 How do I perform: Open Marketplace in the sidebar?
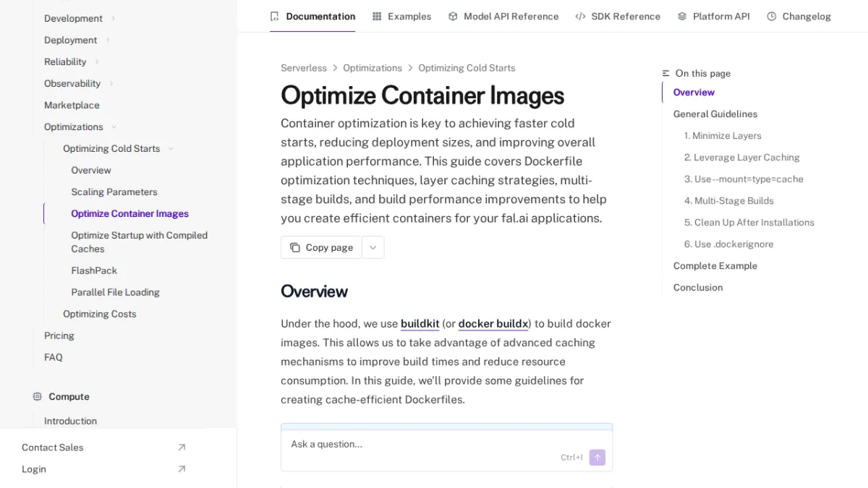[72, 105]
